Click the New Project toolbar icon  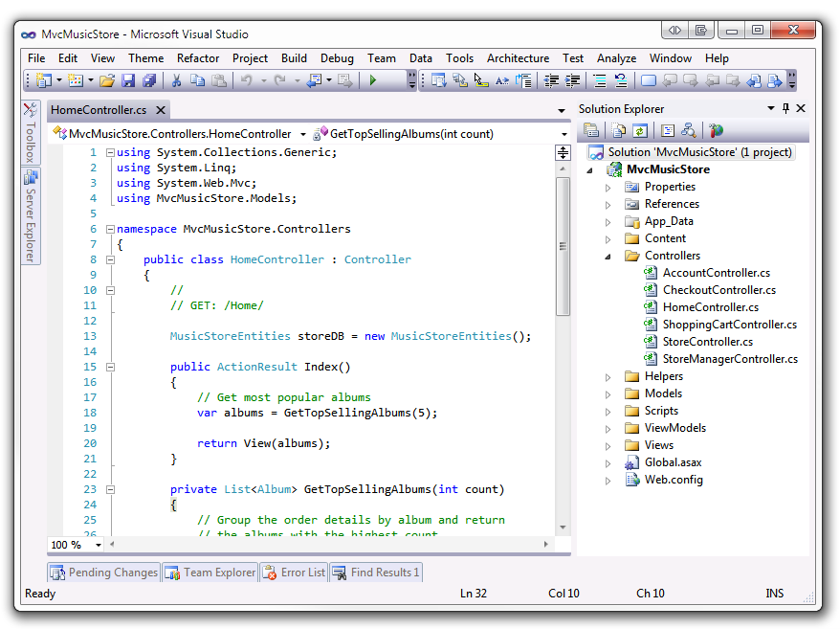[43, 80]
